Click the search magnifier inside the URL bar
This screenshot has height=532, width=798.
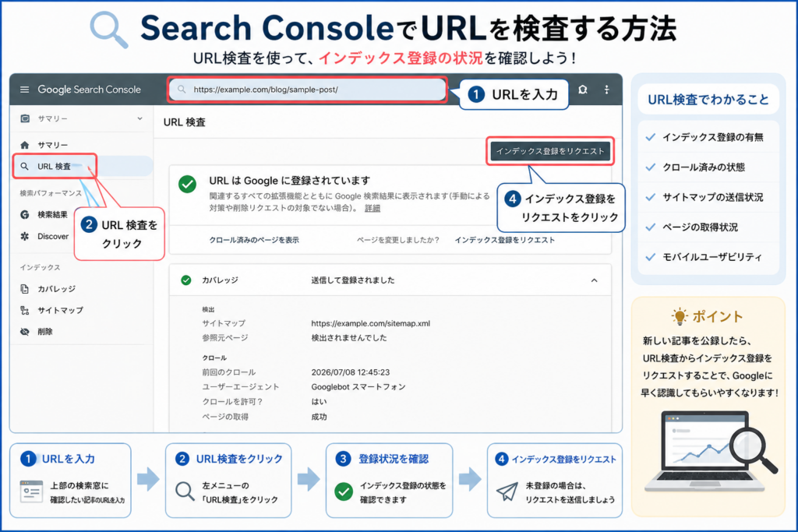point(181,90)
